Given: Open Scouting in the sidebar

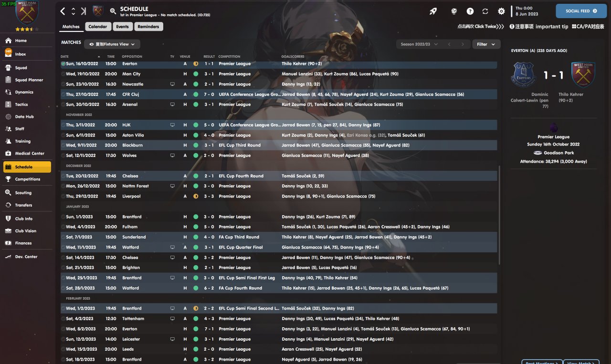Looking at the screenshot, I should [x=28, y=193].
